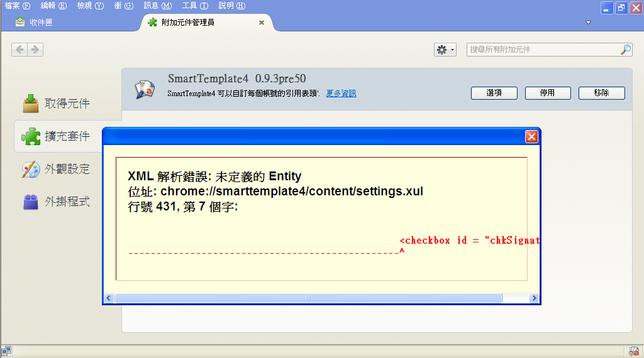Open the 工具 (Tools) menu
644x358 pixels.
click(x=195, y=6)
